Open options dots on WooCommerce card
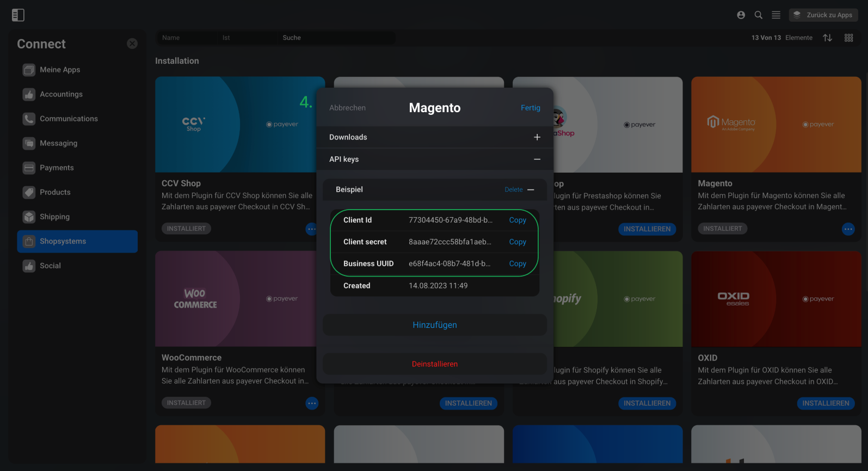Screen dimensions: 868x471 (x=312, y=403)
